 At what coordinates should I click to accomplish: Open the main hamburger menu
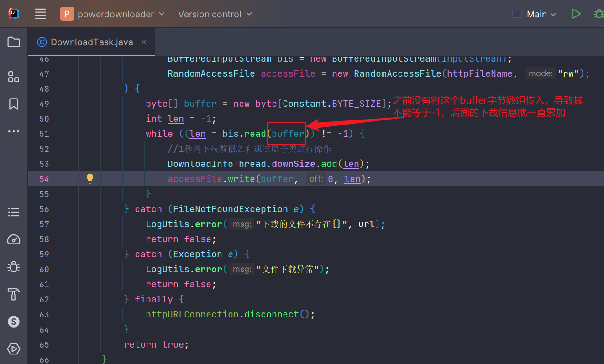40,14
